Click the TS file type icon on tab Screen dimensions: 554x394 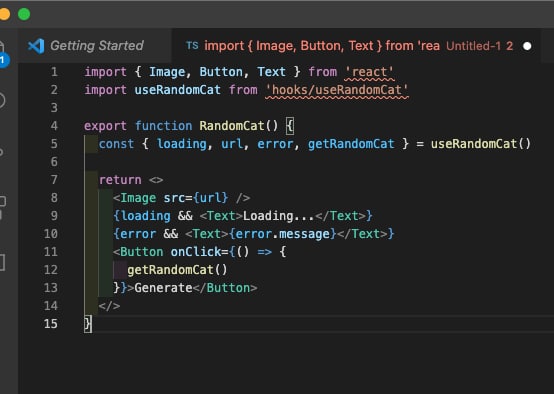[192, 46]
